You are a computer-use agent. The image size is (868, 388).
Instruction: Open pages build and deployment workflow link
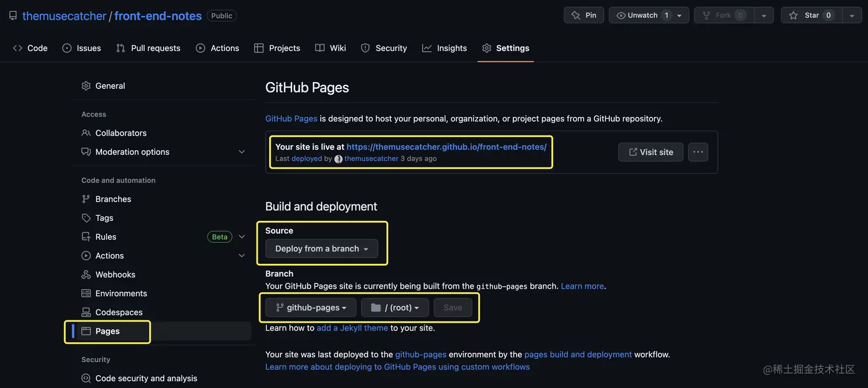click(578, 355)
